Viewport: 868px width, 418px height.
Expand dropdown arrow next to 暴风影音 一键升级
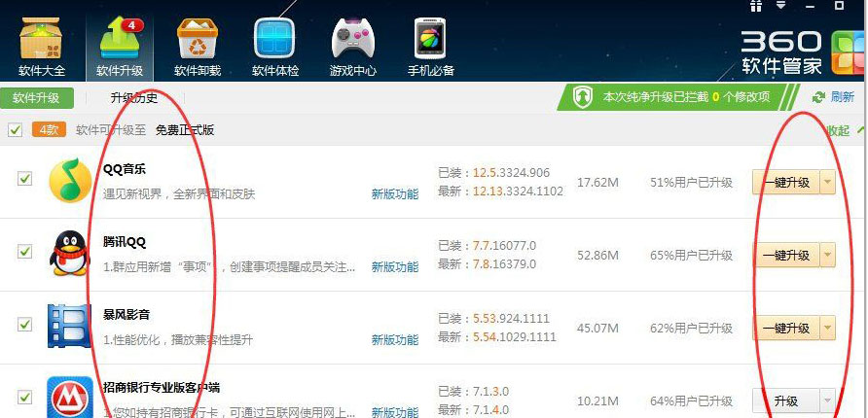(x=827, y=329)
